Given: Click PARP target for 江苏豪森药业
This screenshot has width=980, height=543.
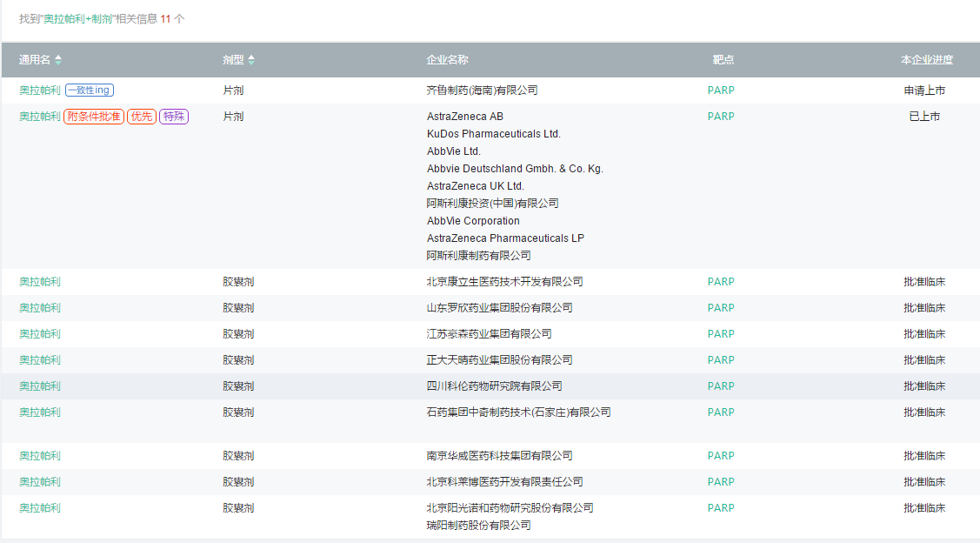Looking at the screenshot, I should click(x=721, y=334).
